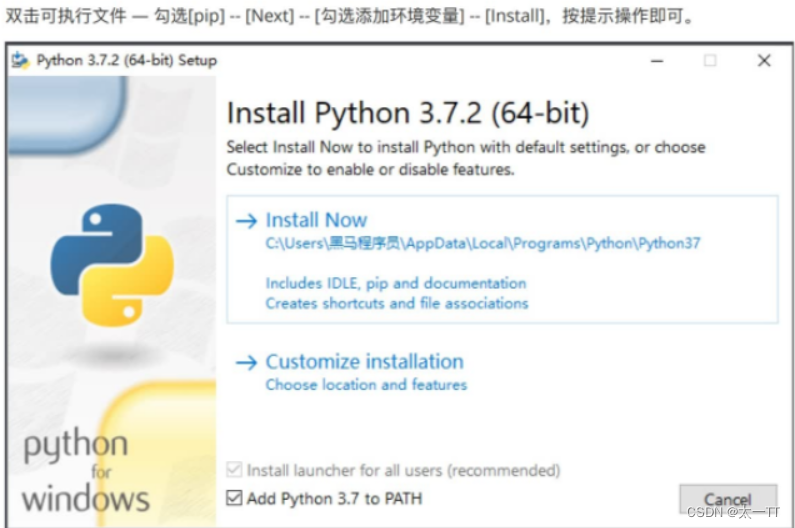Click 'Includes IDLE, pip and documentation' text
This screenshot has height=528, width=795.
pyautogui.click(x=396, y=283)
